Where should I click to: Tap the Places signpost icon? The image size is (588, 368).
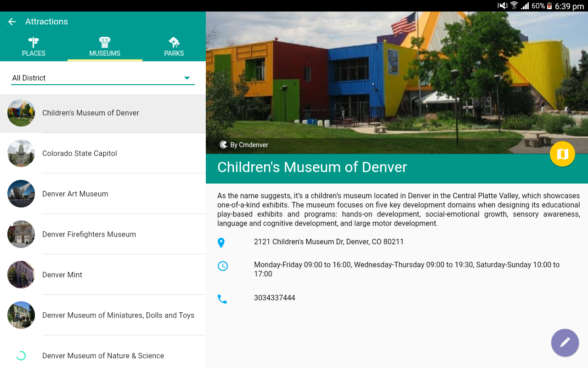click(34, 42)
